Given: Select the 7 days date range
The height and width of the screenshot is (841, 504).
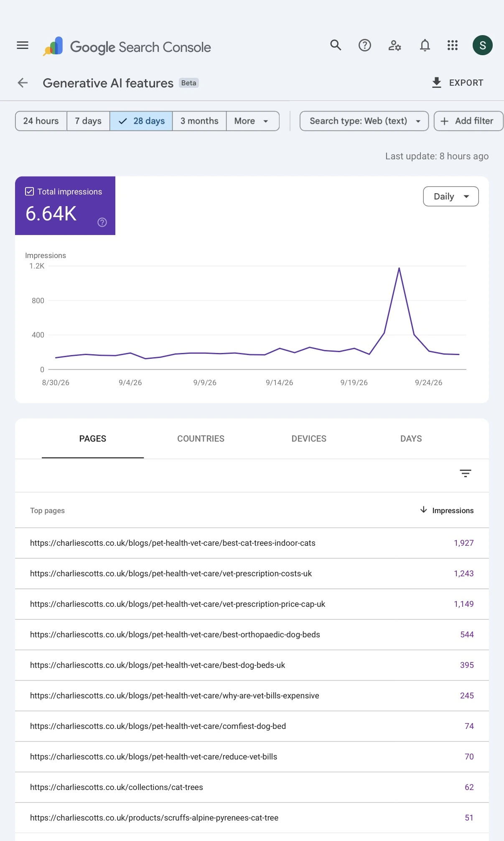Looking at the screenshot, I should coord(88,121).
